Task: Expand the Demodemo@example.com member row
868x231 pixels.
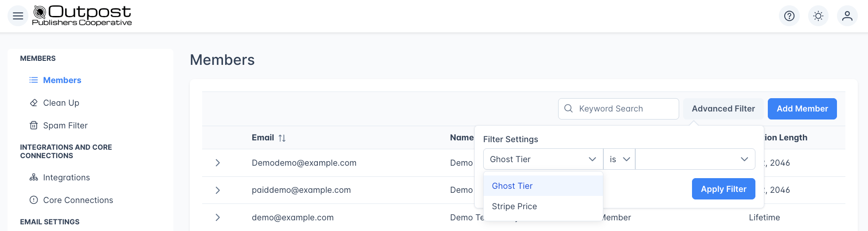Action: [x=218, y=163]
